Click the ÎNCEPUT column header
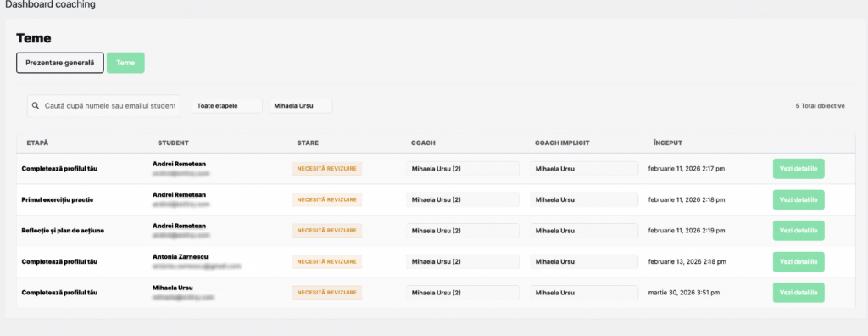 tap(668, 143)
